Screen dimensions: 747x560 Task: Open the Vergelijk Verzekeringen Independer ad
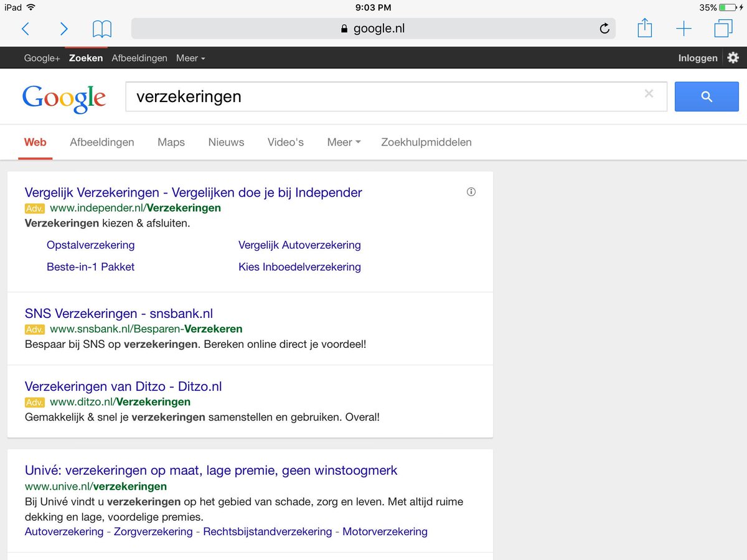coord(194,192)
